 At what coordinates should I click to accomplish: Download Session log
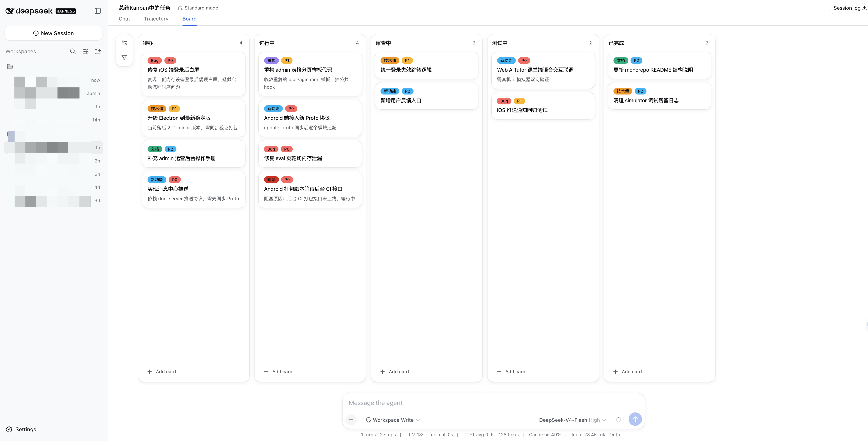850,8
